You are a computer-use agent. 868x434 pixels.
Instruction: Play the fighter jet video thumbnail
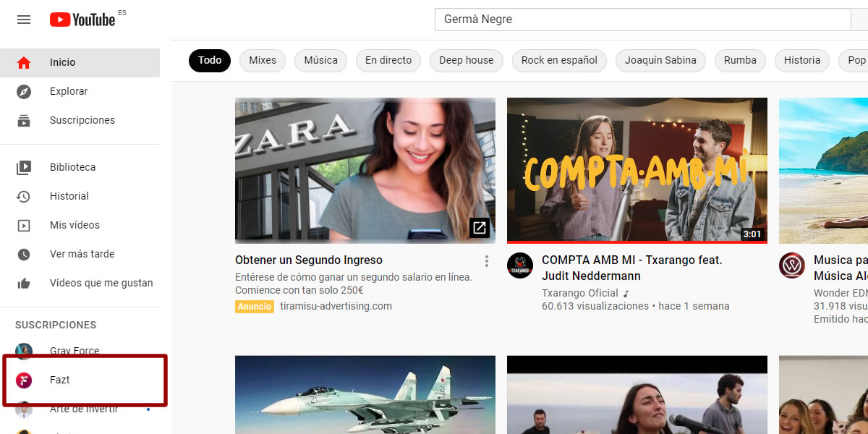click(365, 395)
